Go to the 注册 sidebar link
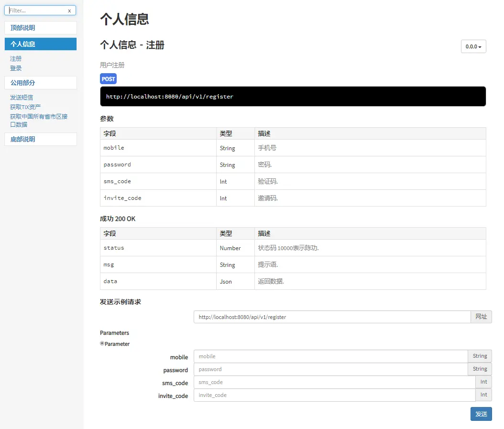Screen dimensions: 504x429 tap(16, 58)
